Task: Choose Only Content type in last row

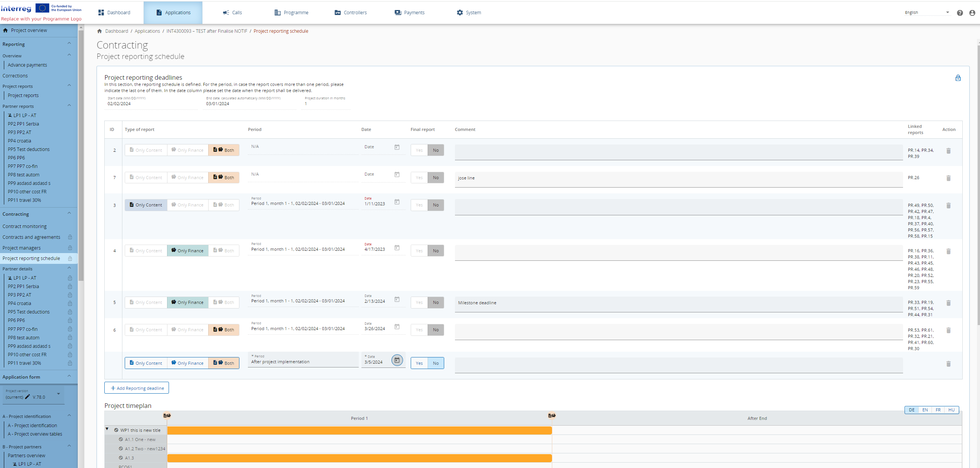Action: 146,363
